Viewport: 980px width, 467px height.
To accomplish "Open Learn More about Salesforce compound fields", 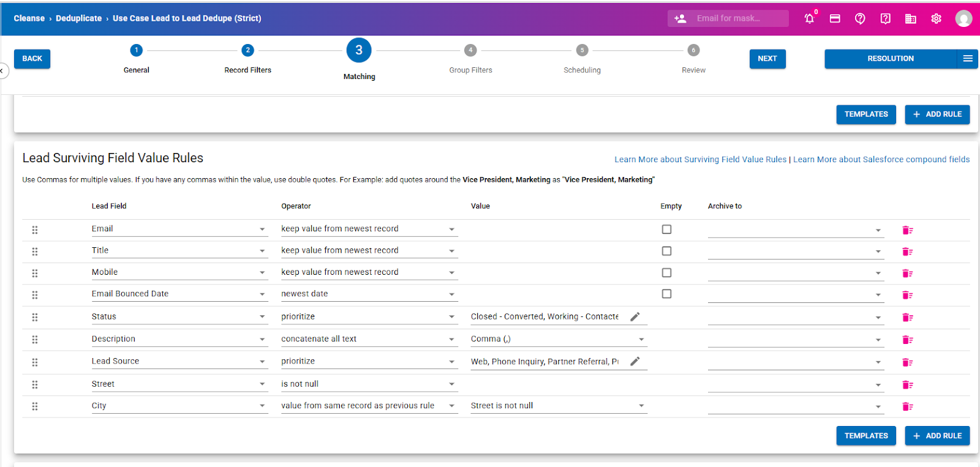I will (x=881, y=160).
